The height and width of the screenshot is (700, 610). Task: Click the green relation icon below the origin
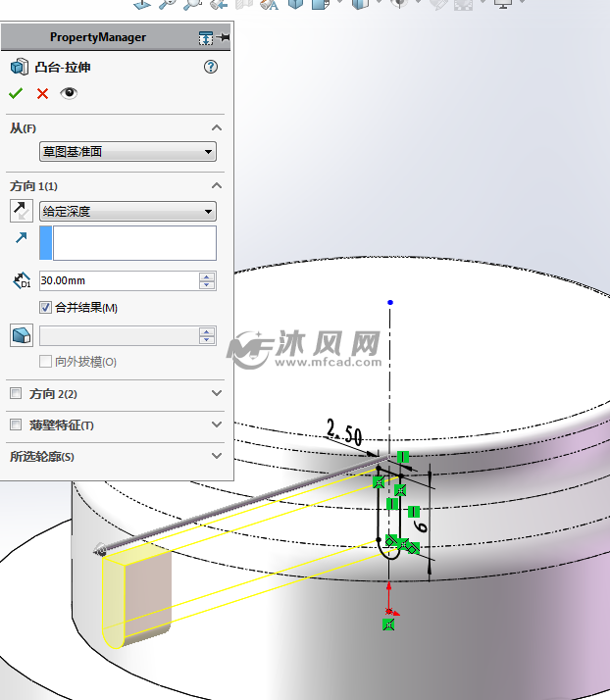(389, 625)
